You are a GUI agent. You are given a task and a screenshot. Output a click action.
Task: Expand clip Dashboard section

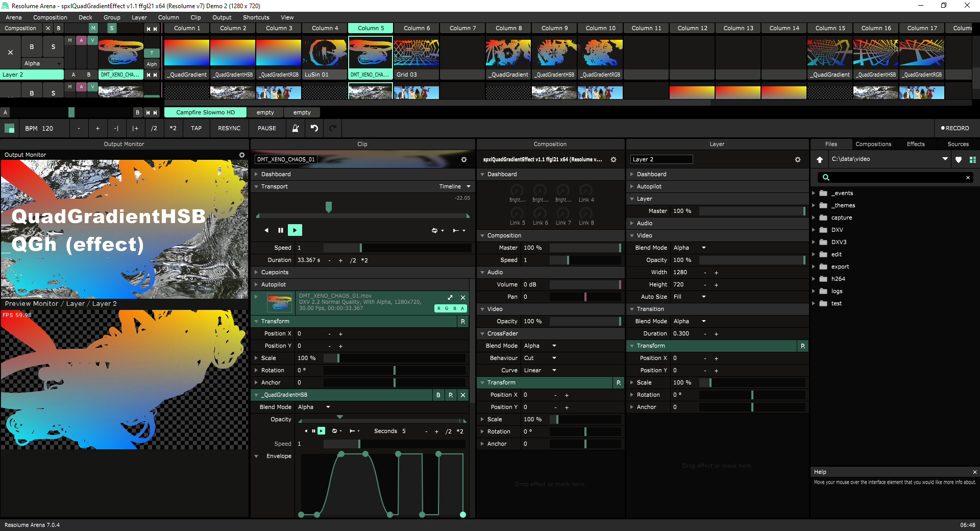(x=257, y=174)
